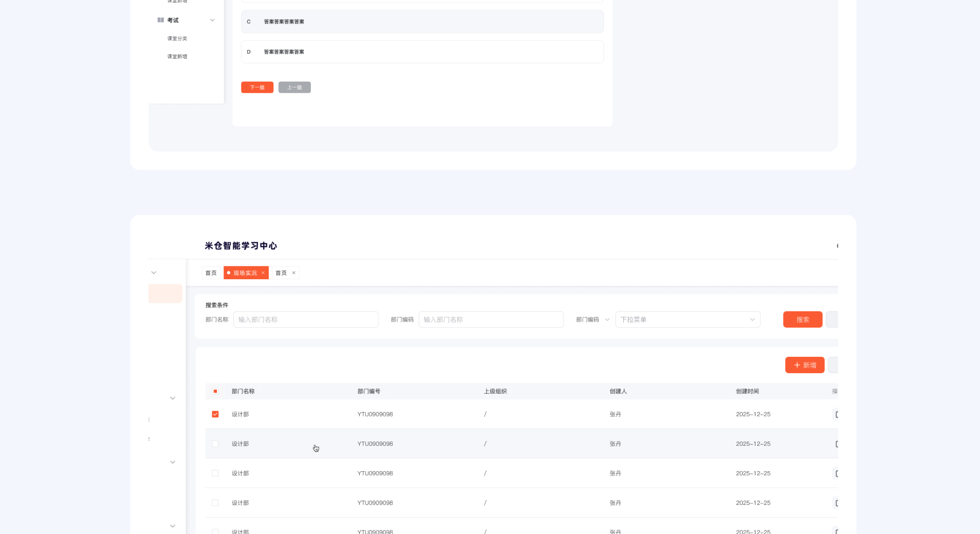The image size is (980, 534).
Task: Add a department with the 新增 button
Action: pos(805,365)
